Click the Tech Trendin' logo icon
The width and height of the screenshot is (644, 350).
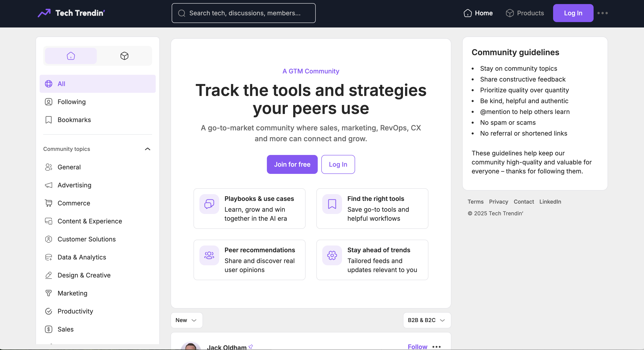coord(44,13)
